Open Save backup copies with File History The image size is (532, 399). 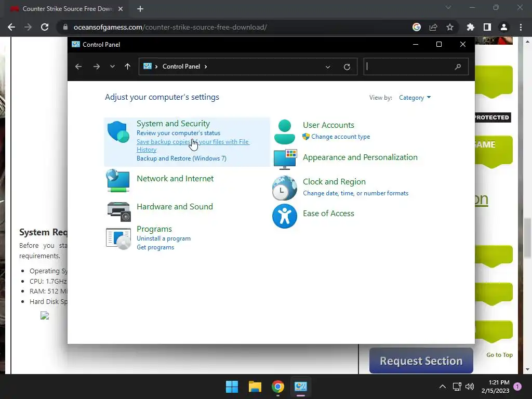pyautogui.click(x=193, y=145)
